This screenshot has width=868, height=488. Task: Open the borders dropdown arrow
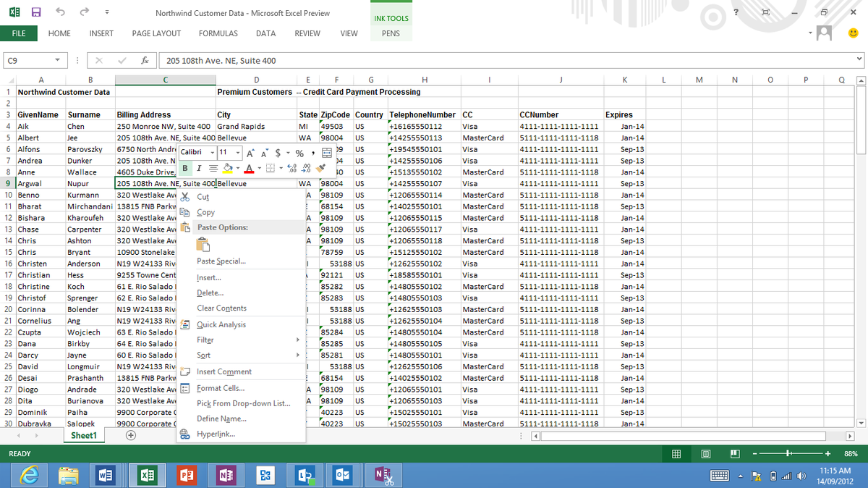pyautogui.click(x=281, y=168)
